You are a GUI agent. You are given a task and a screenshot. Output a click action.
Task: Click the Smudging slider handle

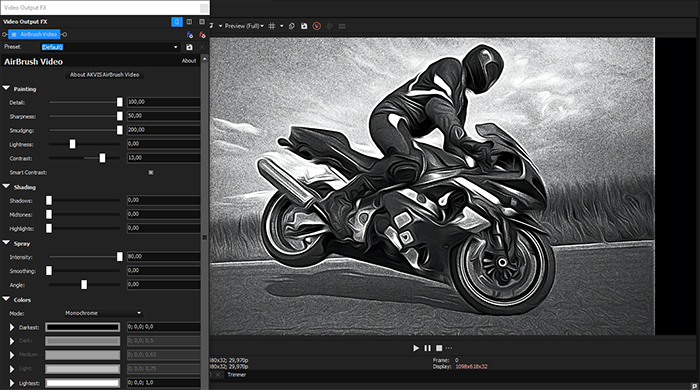click(120, 130)
